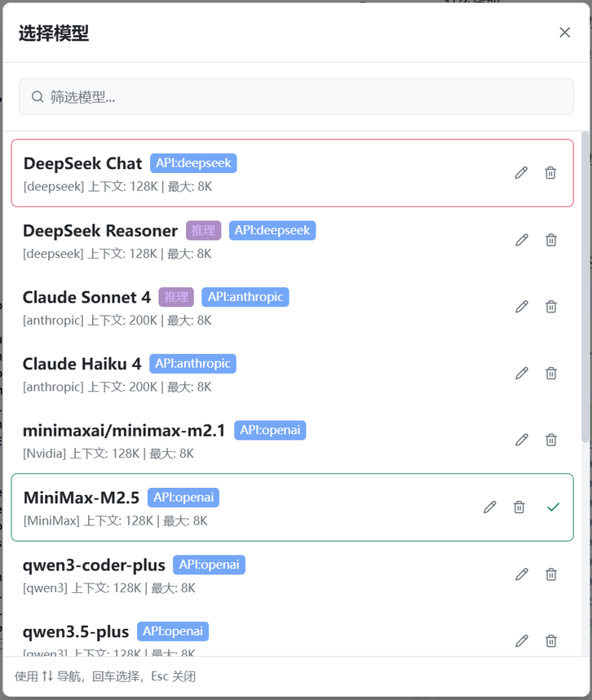592x700 pixels.
Task: Edit the MiniMax-M2.5 model
Action: tap(489, 507)
